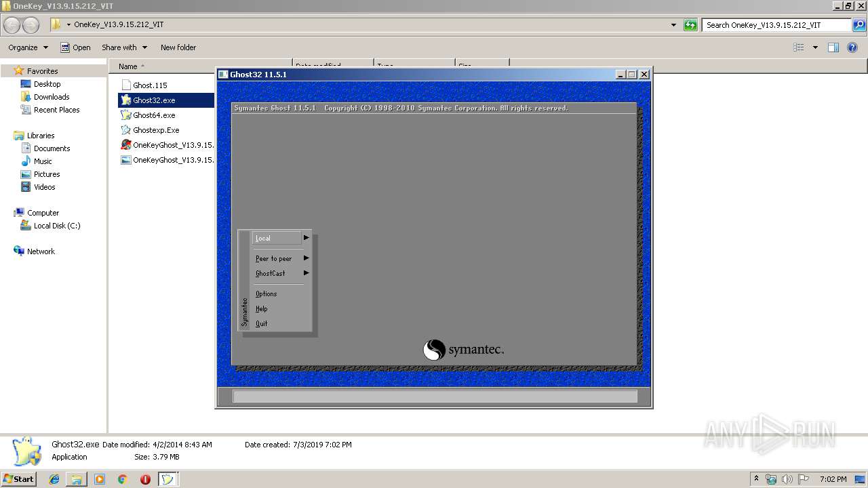Open Help in Ghost menu

pos(261,308)
